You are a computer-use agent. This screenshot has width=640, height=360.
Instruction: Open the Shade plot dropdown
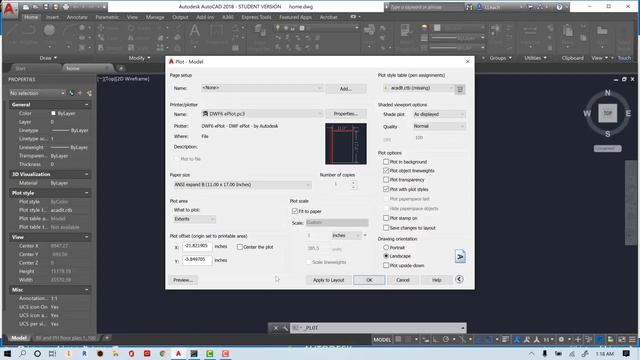439,114
